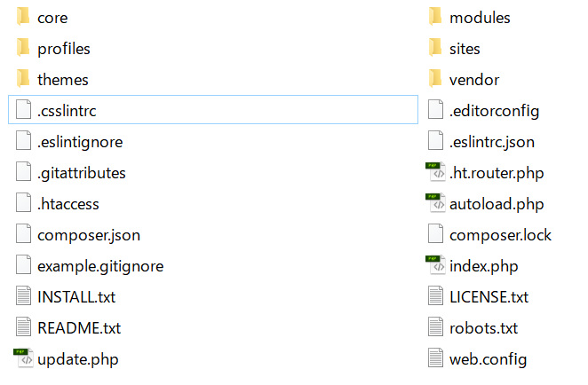Image resolution: width=588 pixels, height=385 pixels.
Task: Select the profiles folder name
Action: point(64,49)
